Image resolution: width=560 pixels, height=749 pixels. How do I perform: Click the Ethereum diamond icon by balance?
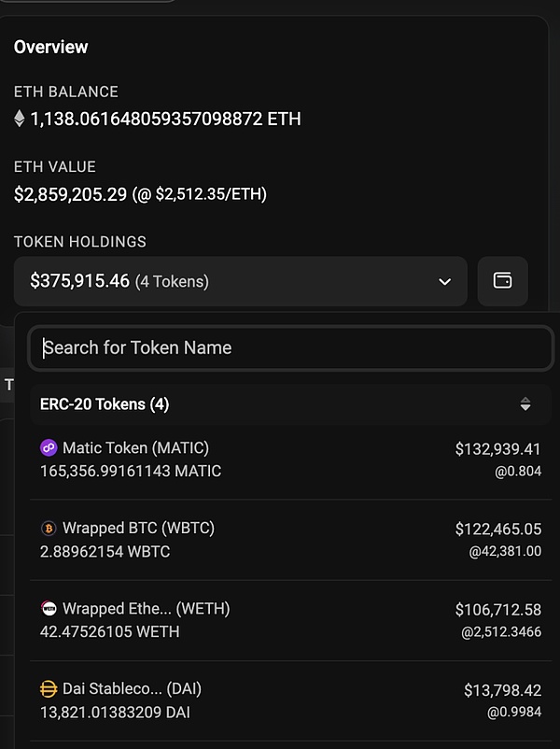coord(20,119)
